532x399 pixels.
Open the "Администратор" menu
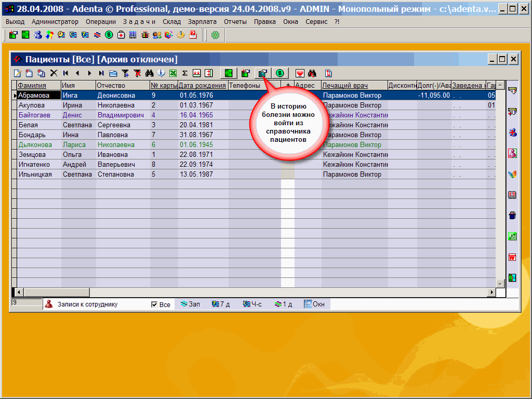coord(55,21)
